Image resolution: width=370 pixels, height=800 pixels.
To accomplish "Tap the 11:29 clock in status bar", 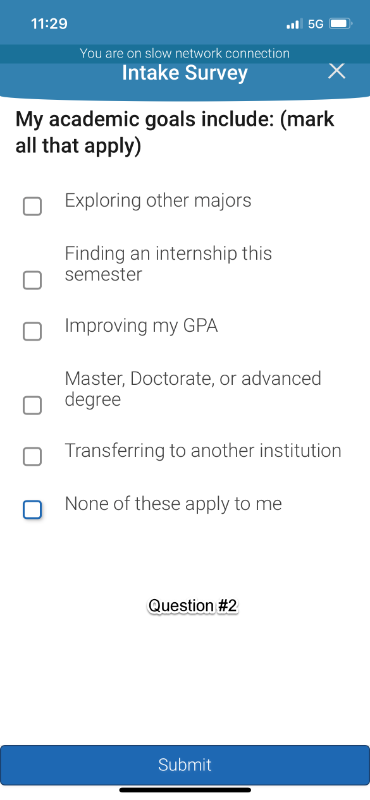I will (49, 24).
